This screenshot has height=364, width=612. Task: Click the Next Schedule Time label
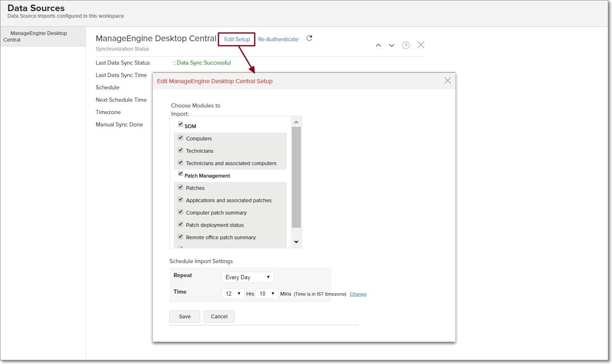[x=121, y=100]
